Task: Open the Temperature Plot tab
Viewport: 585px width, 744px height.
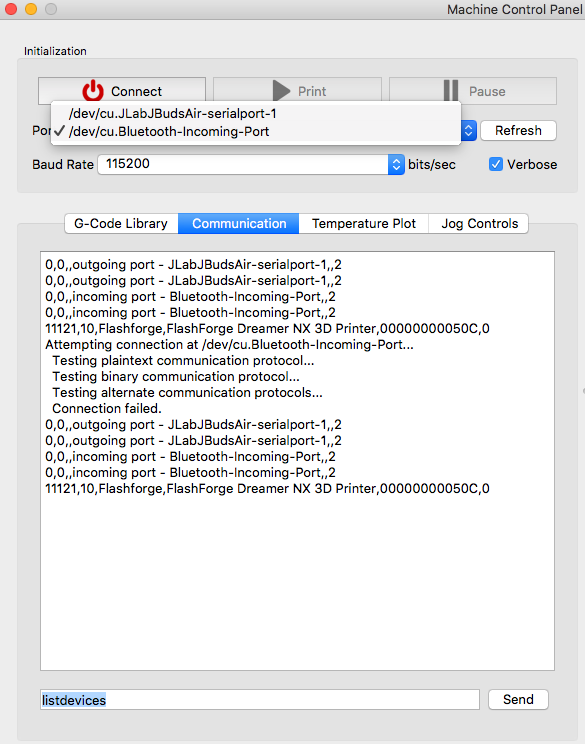Action: pos(364,223)
